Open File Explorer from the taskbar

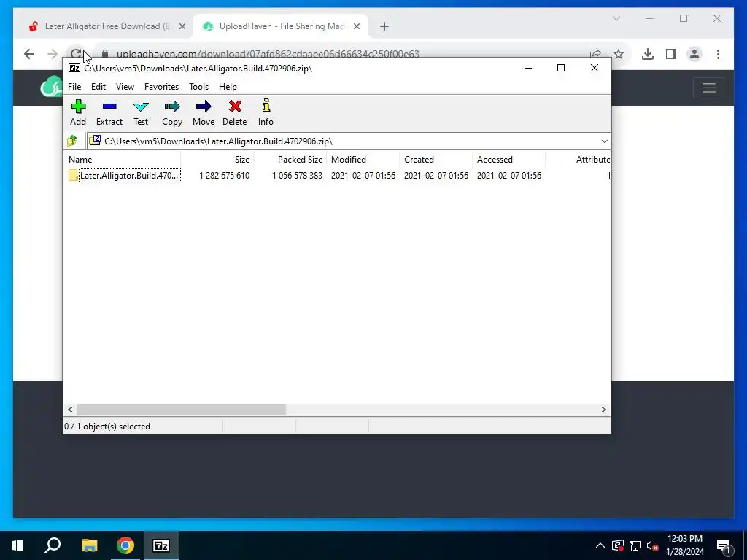(x=89, y=545)
